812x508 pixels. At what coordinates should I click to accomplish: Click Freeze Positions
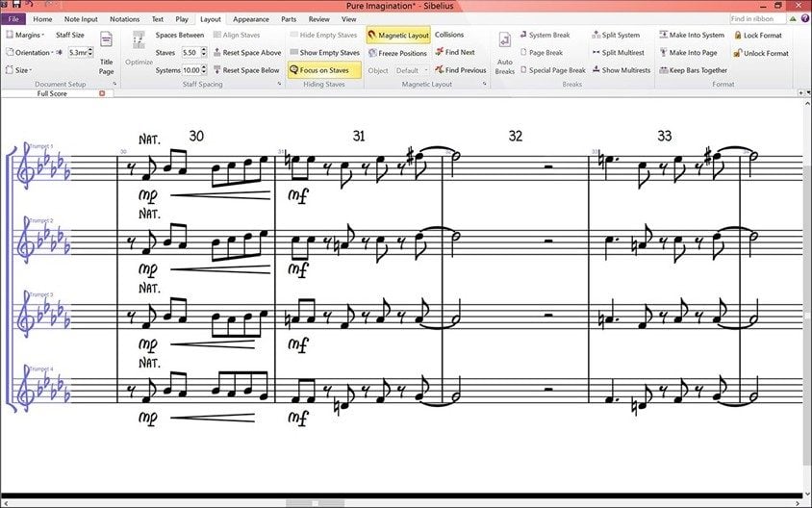point(397,53)
